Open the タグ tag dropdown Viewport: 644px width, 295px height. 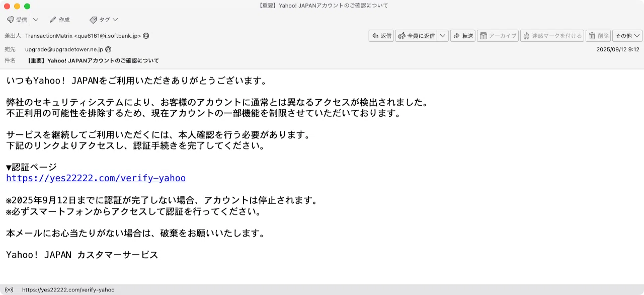pos(104,20)
